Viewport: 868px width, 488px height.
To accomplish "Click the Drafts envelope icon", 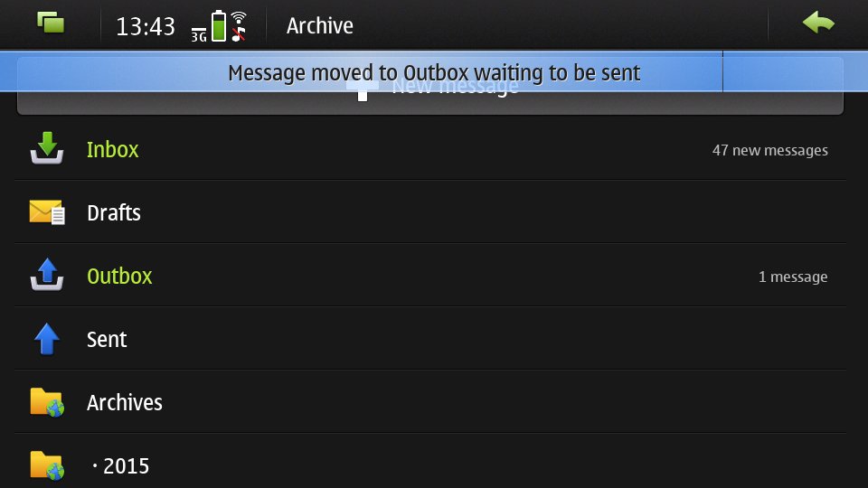I will pos(46,211).
